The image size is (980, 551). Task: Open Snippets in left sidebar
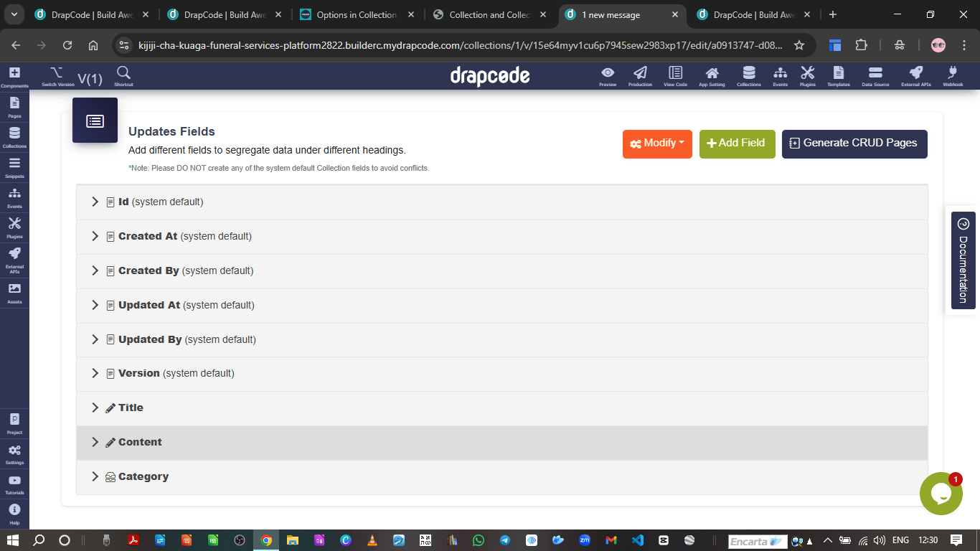(x=14, y=167)
